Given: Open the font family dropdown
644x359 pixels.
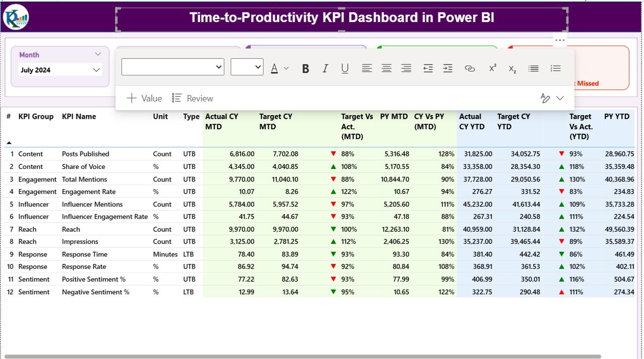Looking at the screenshot, I should (173, 66).
